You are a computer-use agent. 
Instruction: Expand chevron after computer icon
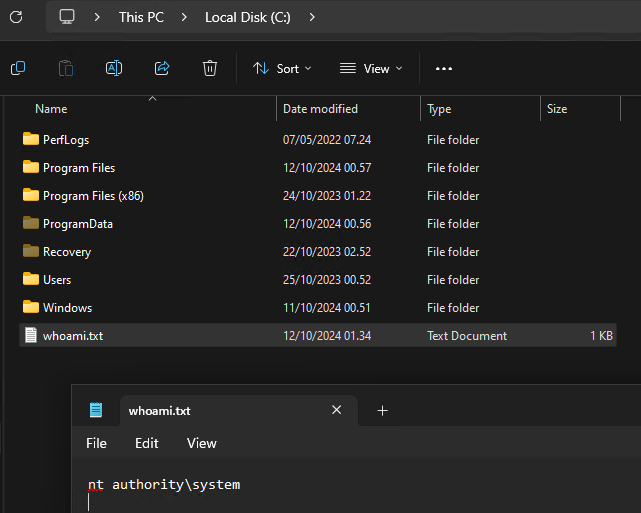[97, 17]
